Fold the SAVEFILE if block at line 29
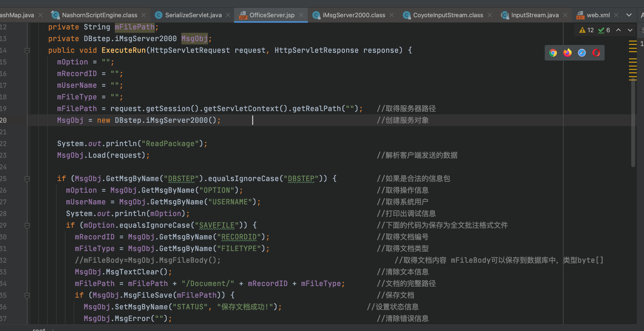The width and height of the screenshot is (644, 331). 27,225
